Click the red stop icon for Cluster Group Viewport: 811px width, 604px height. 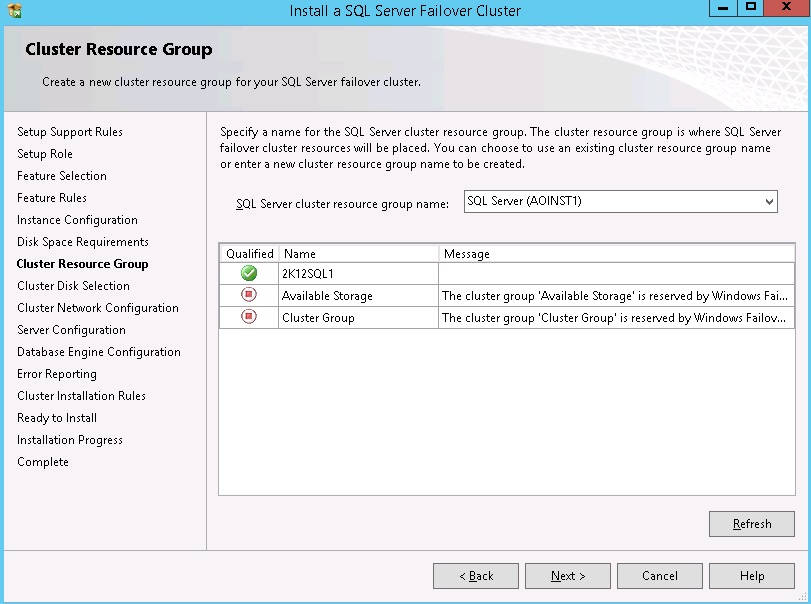249,316
